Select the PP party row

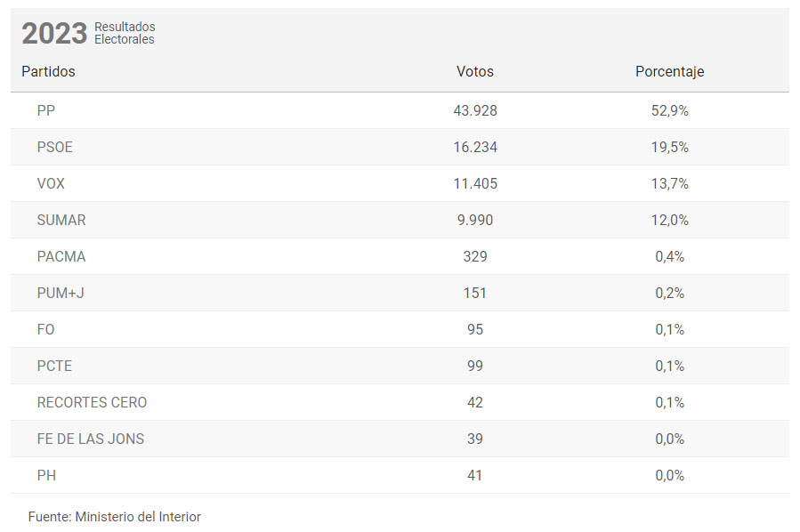pyautogui.click(x=400, y=110)
